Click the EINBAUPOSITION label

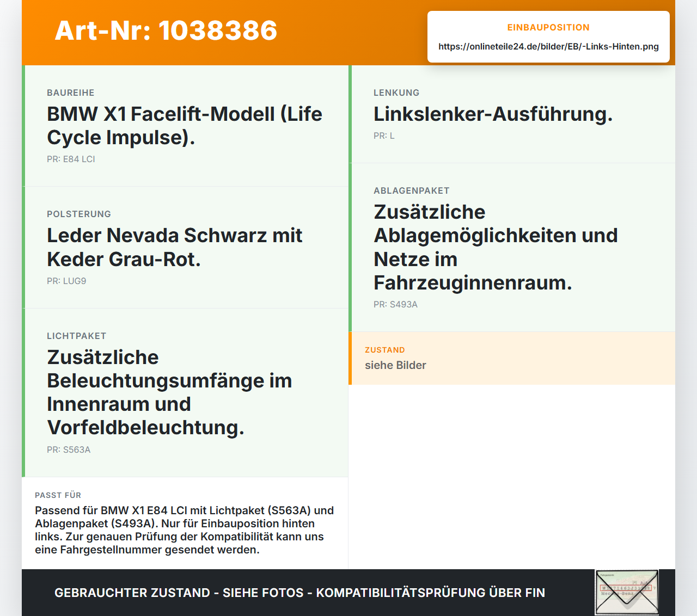[548, 27]
